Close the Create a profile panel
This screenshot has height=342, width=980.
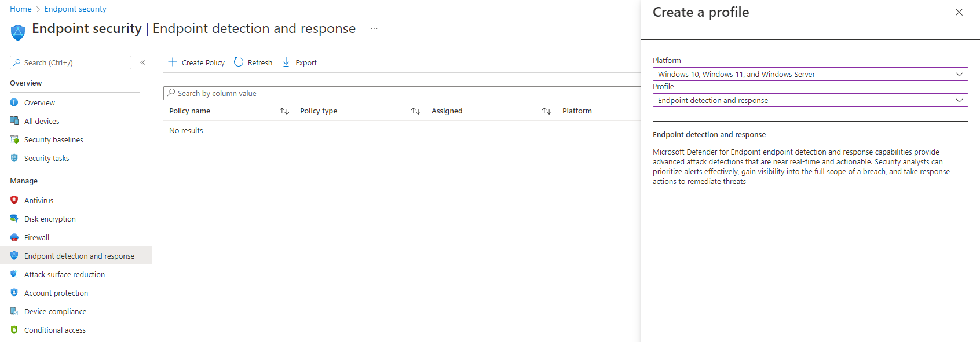pyautogui.click(x=959, y=12)
